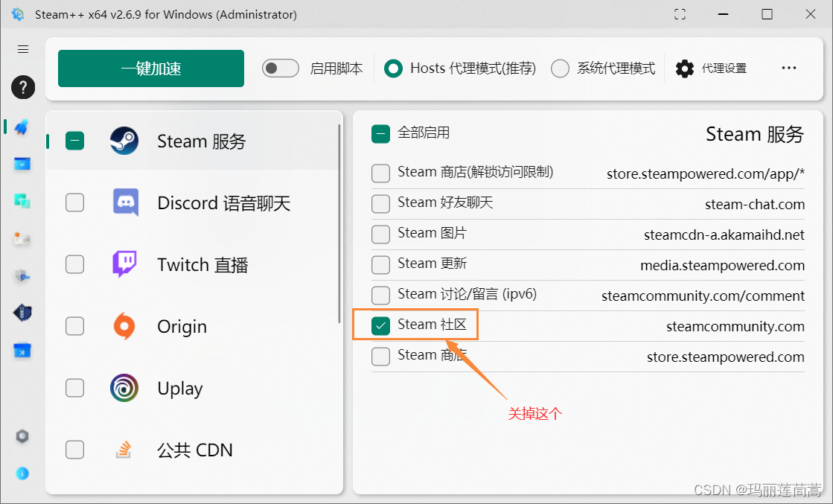Toggle the 全部启用 checkbox

pyautogui.click(x=381, y=134)
